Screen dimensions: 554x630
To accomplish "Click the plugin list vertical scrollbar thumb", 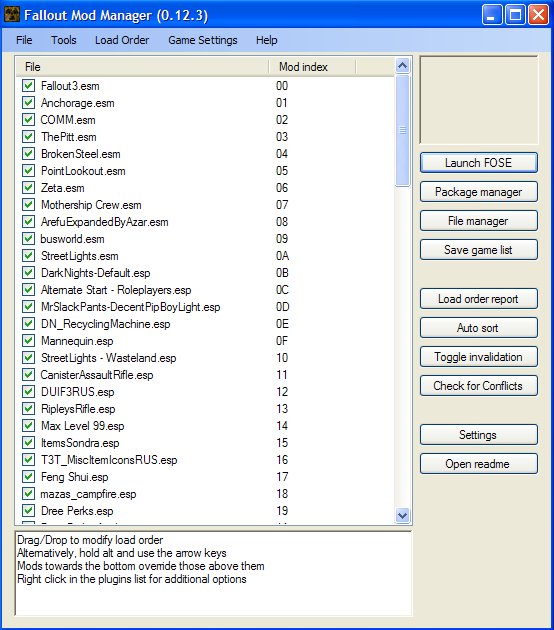I will click(403, 131).
